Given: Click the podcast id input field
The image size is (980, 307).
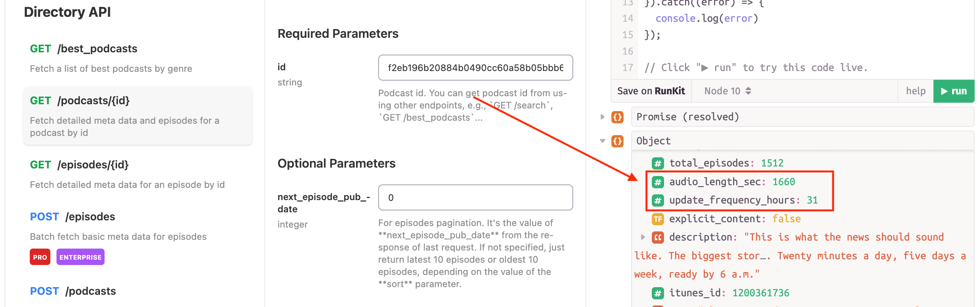Looking at the screenshot, I should pyautogui.click(x=475, y=68).
